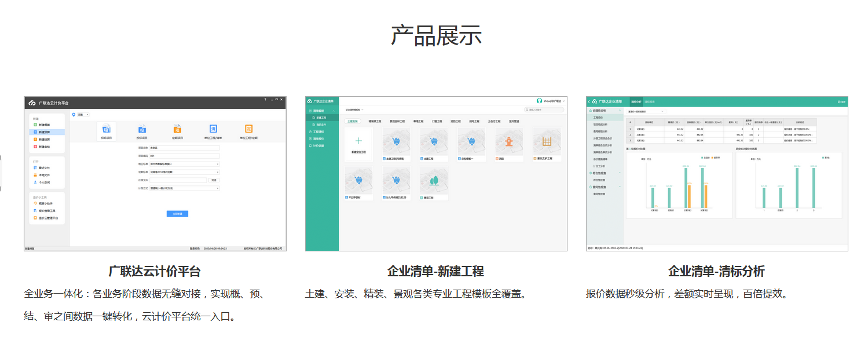The width and height of the screenshot is (868, 351).
Task: Click the keyword search box in 企业清单
Action: pyautogui.click(x=544, y=109)
